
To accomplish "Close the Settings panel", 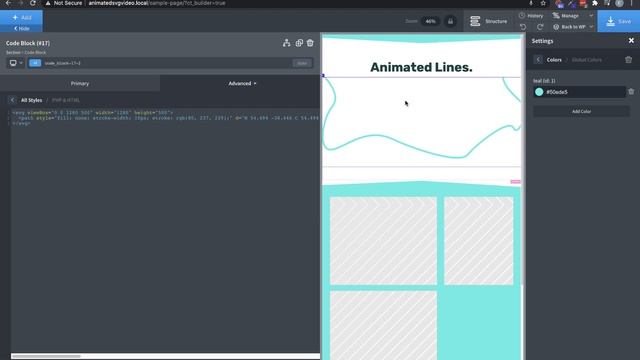I will point(631,41).
